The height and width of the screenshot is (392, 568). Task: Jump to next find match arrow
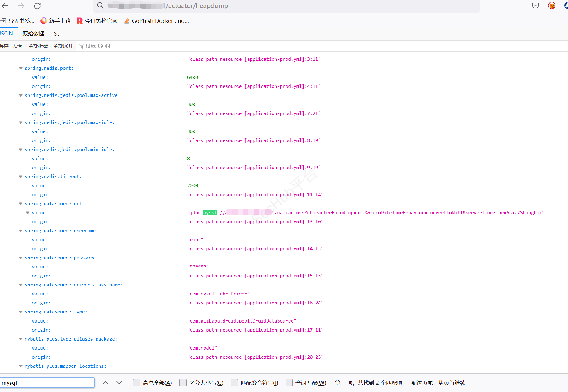[119, 383]
